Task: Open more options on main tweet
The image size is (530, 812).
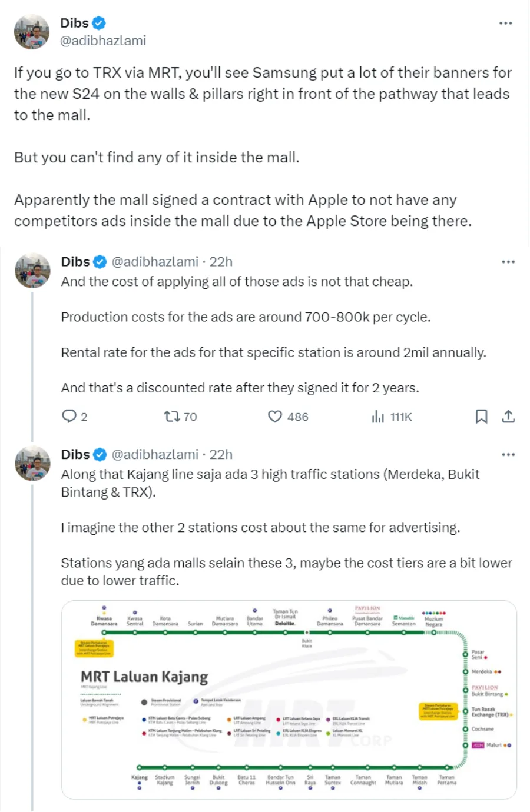Action: point(505,24)
